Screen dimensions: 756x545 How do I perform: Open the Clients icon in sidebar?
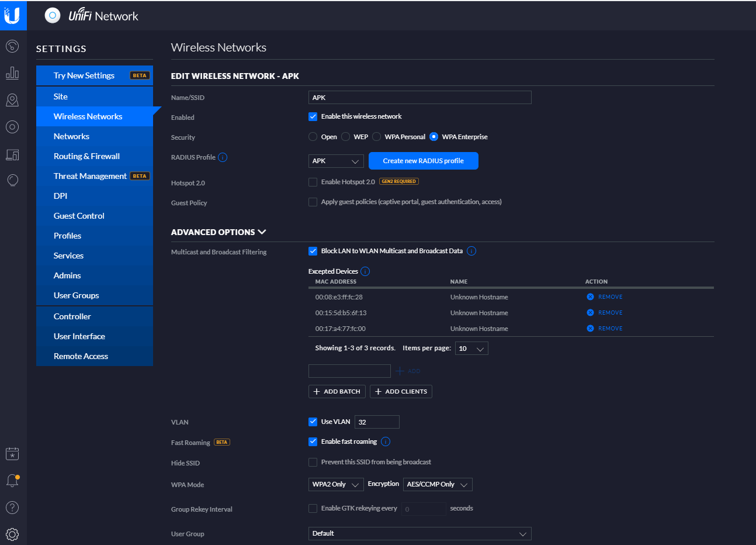pyautogui.click(x=12, y=154)
